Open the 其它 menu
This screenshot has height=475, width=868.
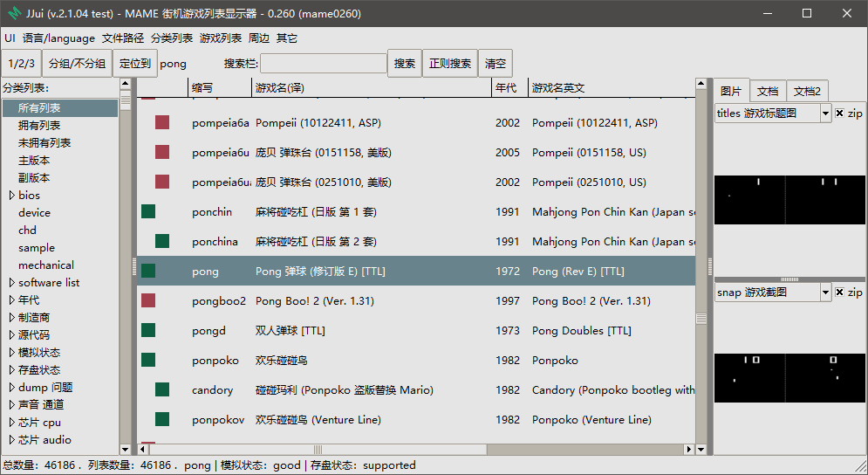287,38
